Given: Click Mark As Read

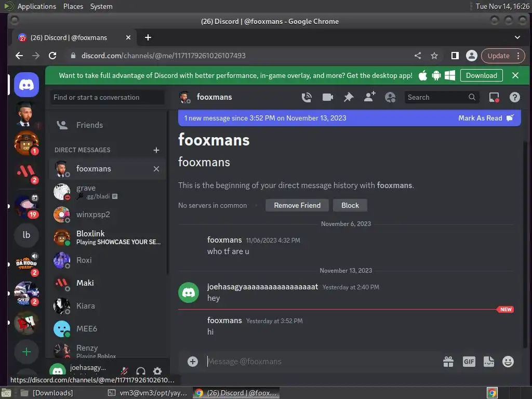Looking at the screenshot, I should tap(486, 118).
